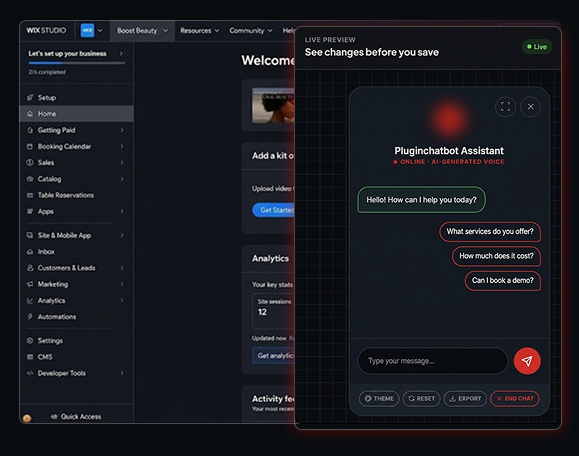
Task: Click the Customers & Leads icon
Action: (30, 268)
